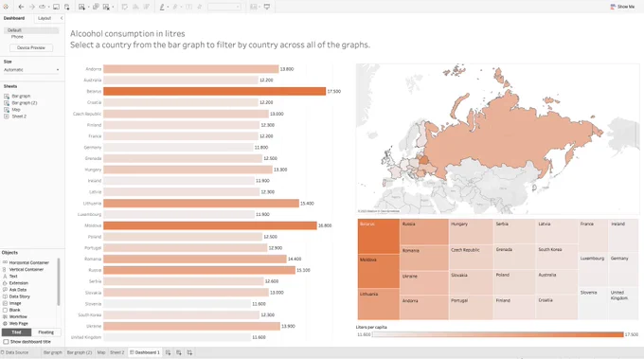Open the New Worksheet dropdown arrow

click(88, 7)
